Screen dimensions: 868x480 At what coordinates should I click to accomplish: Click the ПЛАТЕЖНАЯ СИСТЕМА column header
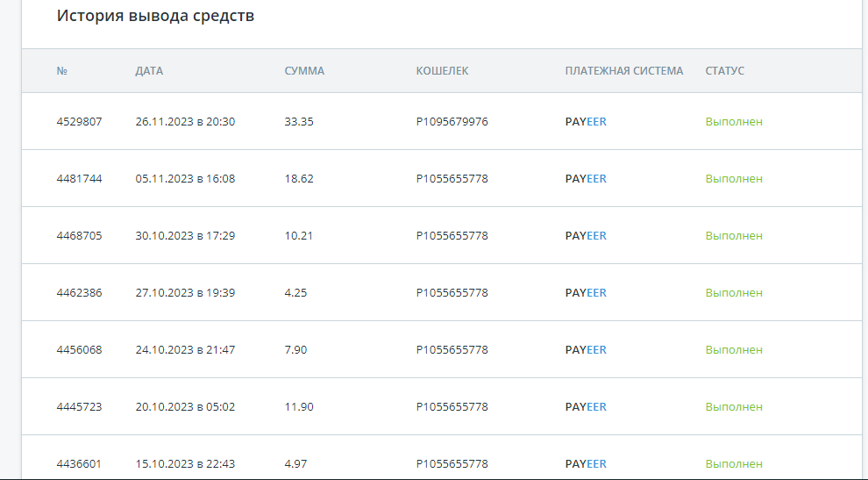pos(624,71)
